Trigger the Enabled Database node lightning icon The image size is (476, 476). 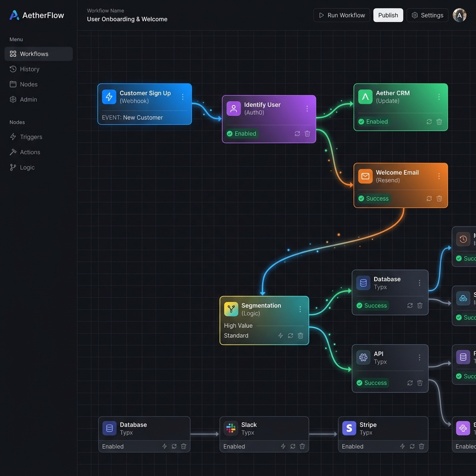point(164,446)
